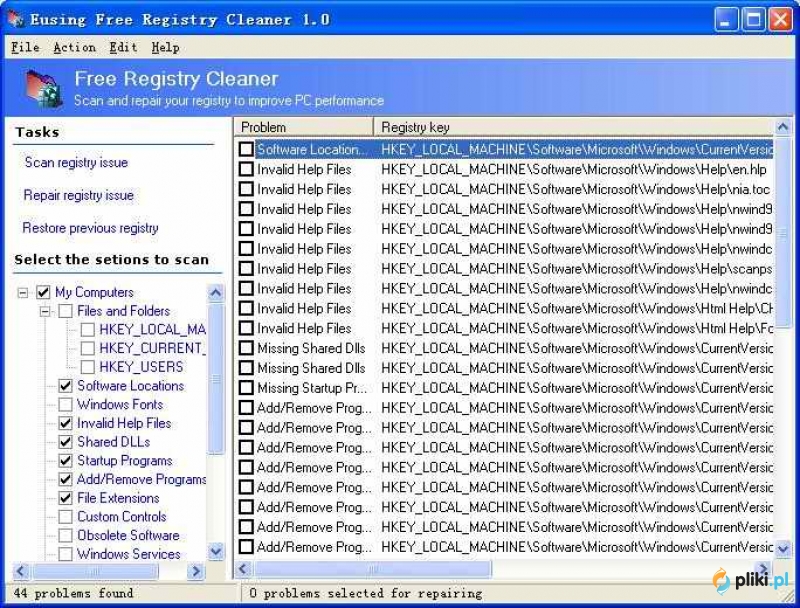Uncheck the Startup Programs checkbox

(65, 461)
